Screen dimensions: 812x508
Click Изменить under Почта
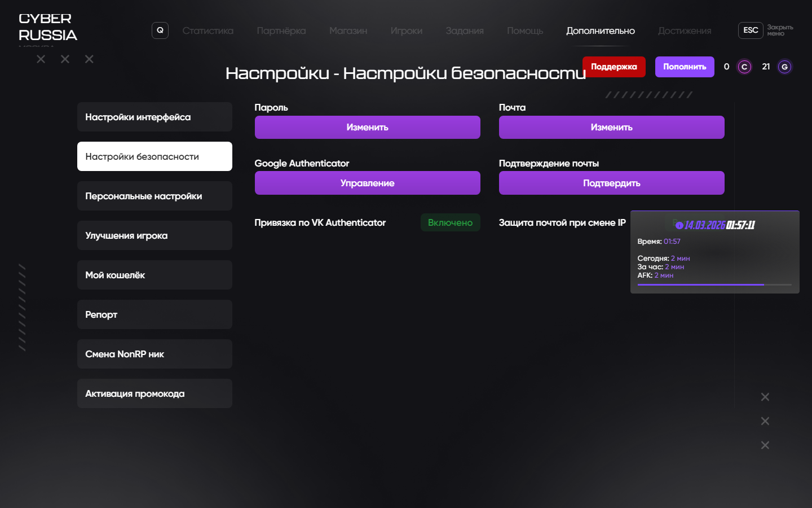point(611,128)
